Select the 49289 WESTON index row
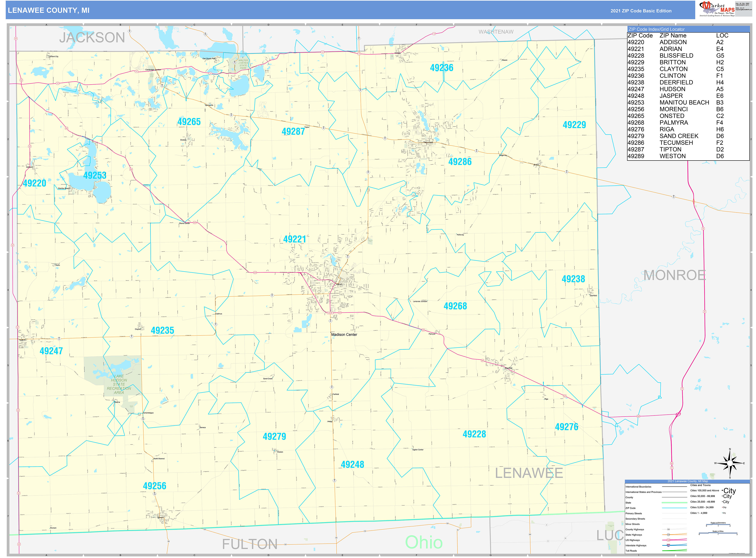Image resolution: width=756 pixels, height=558 pixels. point(675,156)
